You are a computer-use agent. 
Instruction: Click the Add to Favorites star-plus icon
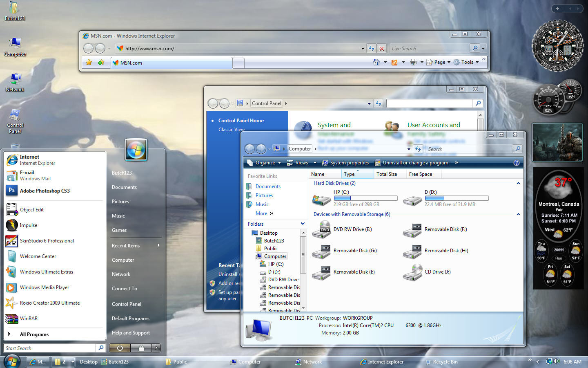click(x=101, y=62)
